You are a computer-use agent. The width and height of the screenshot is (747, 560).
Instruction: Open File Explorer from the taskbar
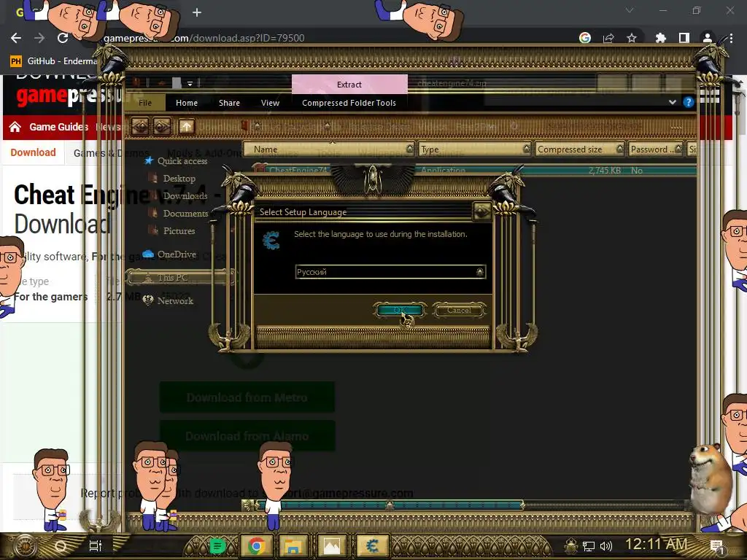point(293,545)
